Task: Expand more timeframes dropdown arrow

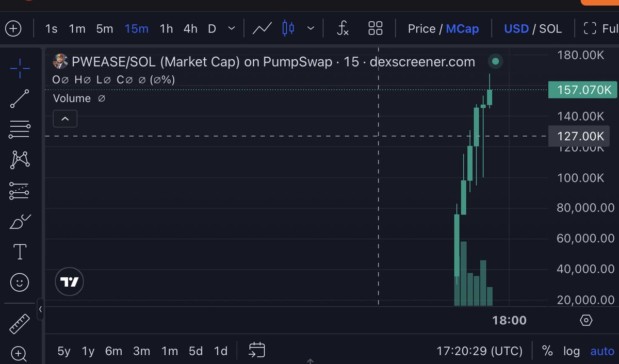Action: click(x=232, y=28)
